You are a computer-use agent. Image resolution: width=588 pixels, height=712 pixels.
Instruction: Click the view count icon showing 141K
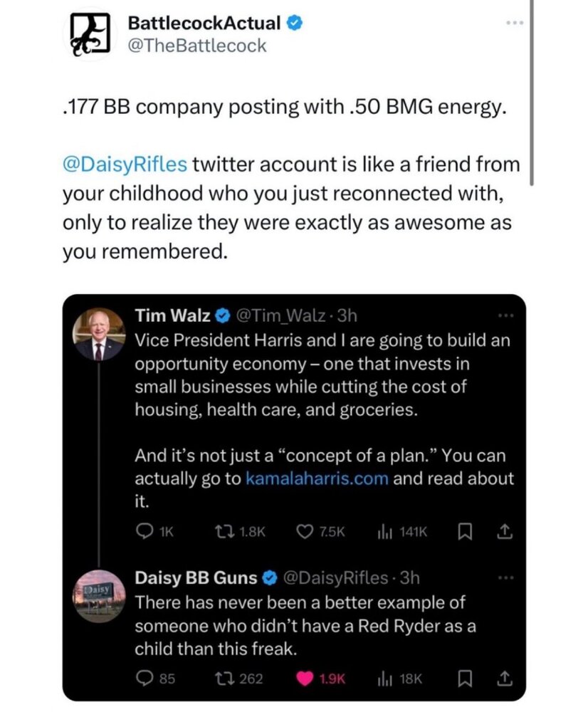tap(384, 531)
